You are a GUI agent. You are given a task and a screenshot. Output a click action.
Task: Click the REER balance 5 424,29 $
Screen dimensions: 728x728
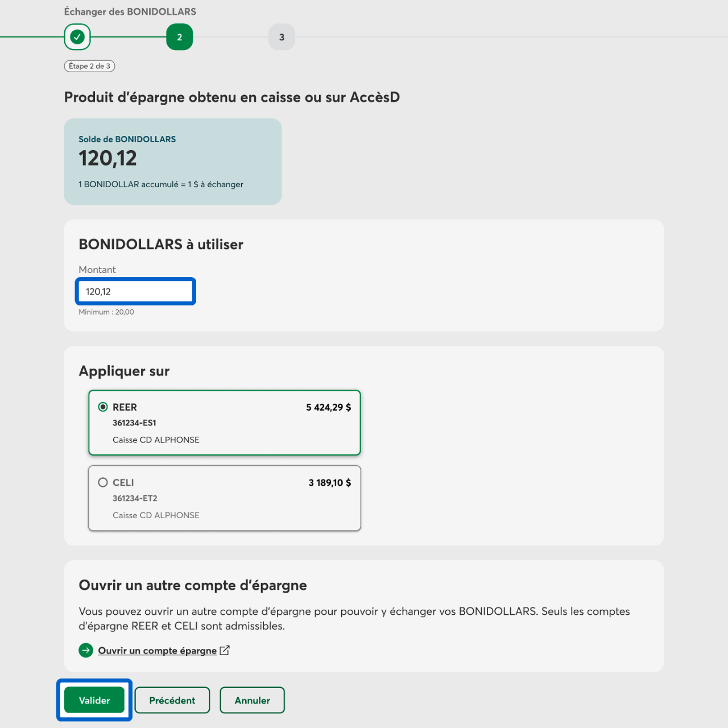pyautogui.click(x=328, y=407)
